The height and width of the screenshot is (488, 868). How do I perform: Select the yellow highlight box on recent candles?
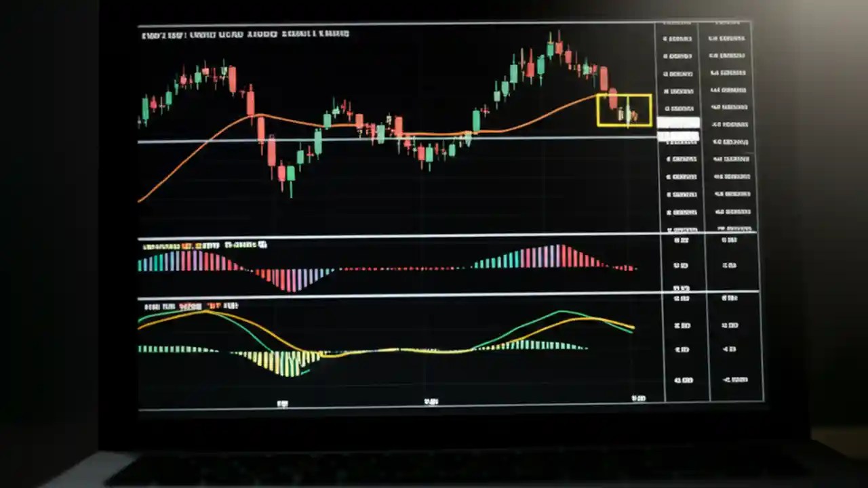(x=624, y=110)
